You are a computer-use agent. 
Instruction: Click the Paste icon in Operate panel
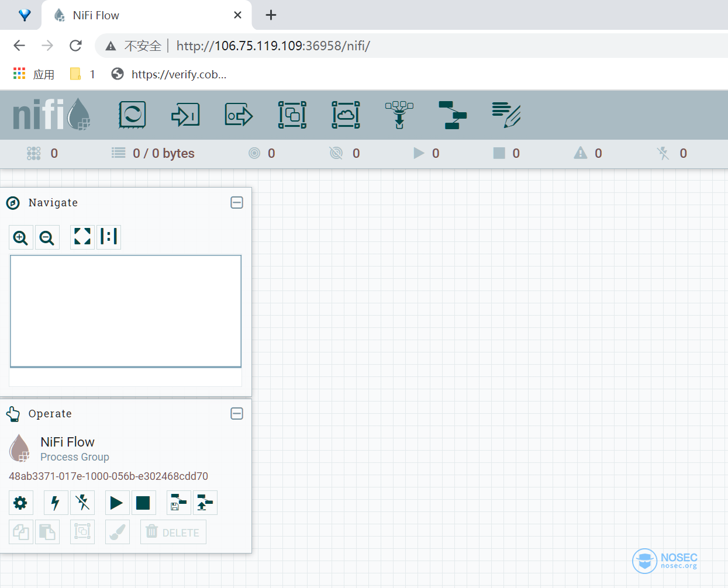point(47,532)
